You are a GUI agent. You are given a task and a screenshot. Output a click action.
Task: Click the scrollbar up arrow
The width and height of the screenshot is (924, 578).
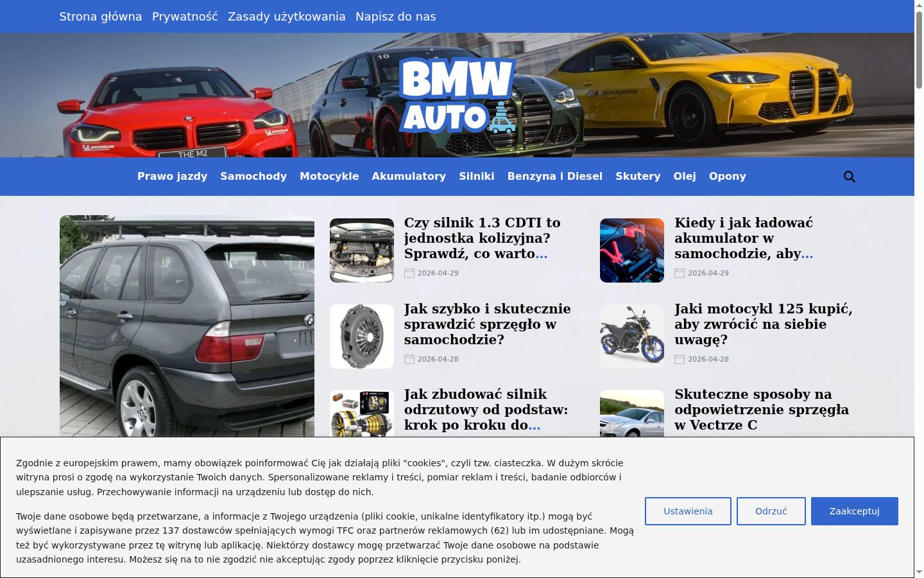[x=919, y=5]
